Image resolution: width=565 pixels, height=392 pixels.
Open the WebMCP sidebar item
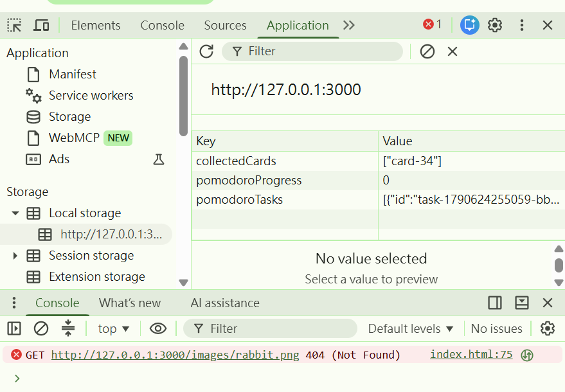(x=74, y=138)
